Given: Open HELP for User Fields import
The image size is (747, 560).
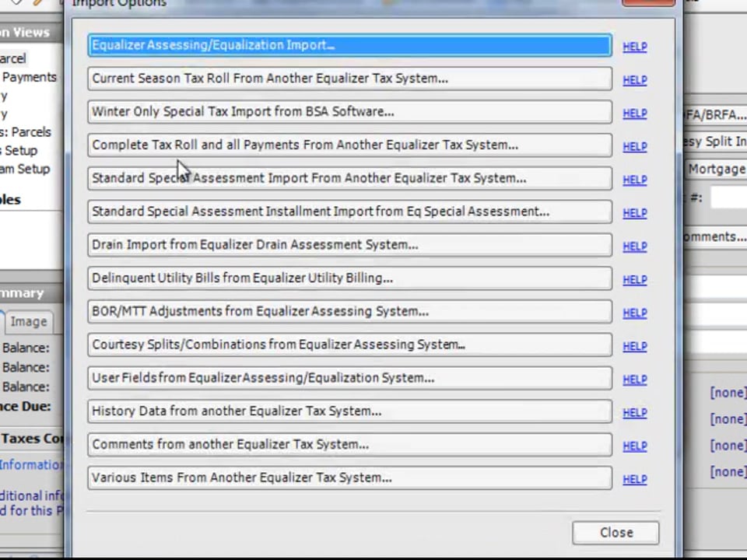Looking at the screenshot, I should (635, 380).
